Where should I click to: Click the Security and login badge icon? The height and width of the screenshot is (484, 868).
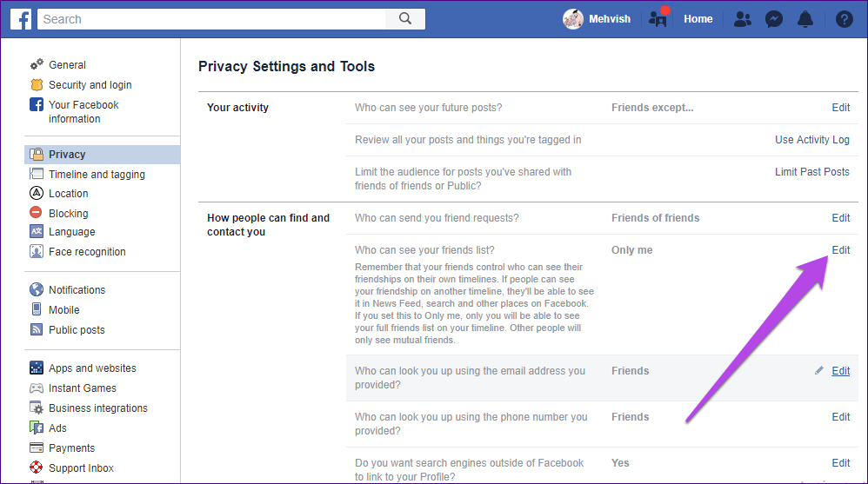click(x=37, y=84)
